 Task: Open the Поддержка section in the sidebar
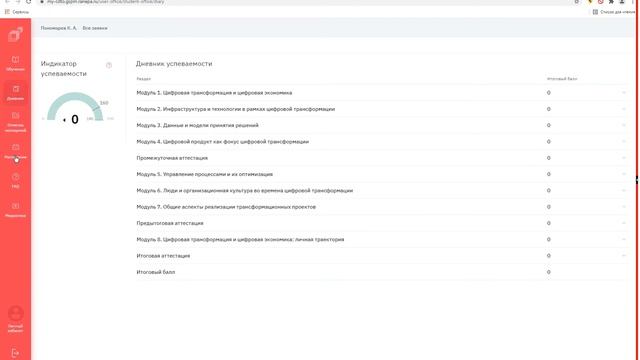coord(16,209)
